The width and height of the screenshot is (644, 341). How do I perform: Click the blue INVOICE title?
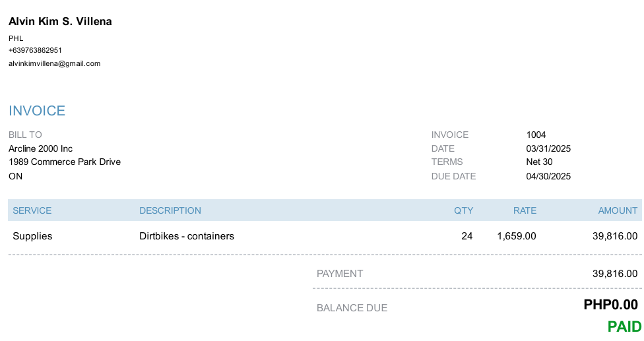[36, 111]
